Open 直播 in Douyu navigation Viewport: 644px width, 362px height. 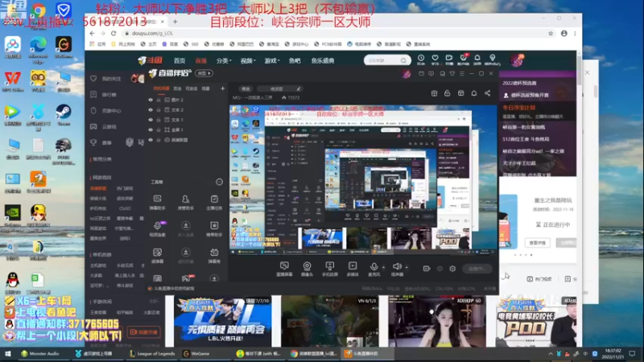200,61
